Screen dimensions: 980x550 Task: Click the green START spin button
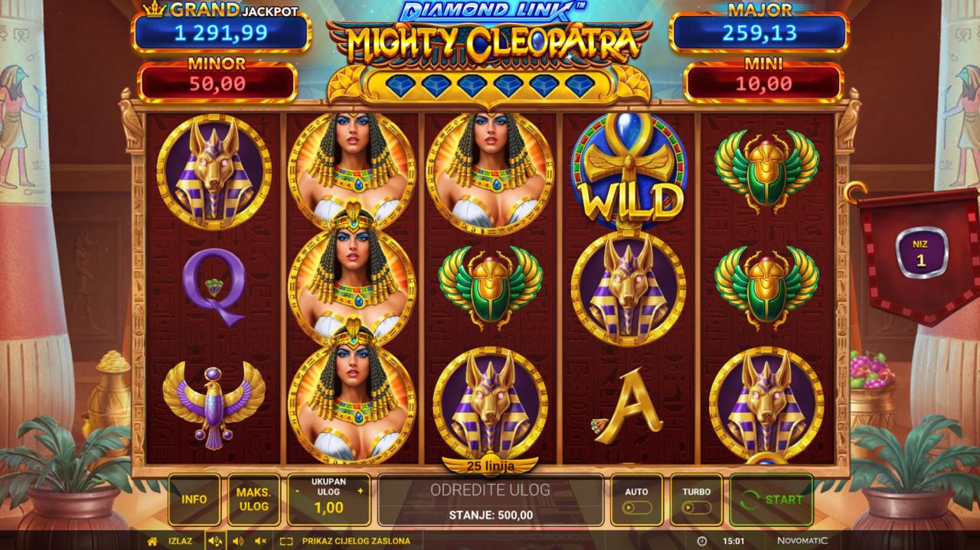tap(771, 500)
